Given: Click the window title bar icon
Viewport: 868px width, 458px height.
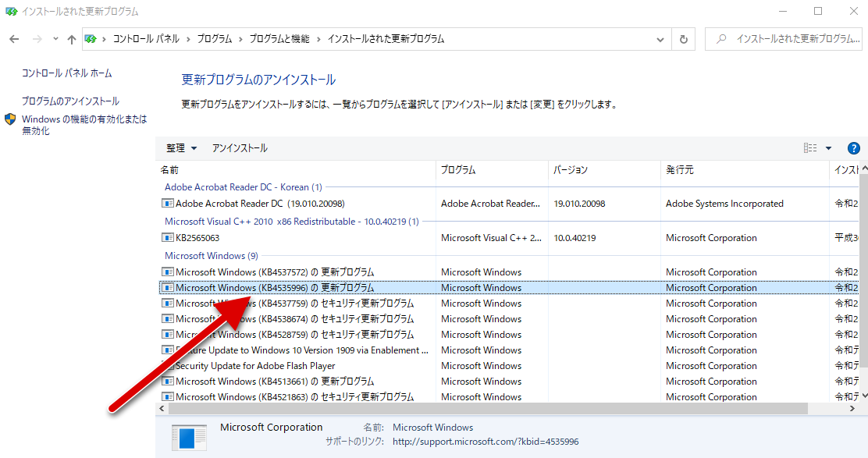Looking at the screenshot, I should pos(11,11).
